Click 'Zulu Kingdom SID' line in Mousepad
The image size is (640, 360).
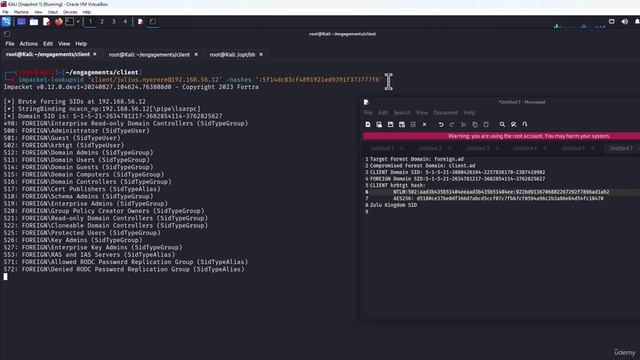pos(393,205)
